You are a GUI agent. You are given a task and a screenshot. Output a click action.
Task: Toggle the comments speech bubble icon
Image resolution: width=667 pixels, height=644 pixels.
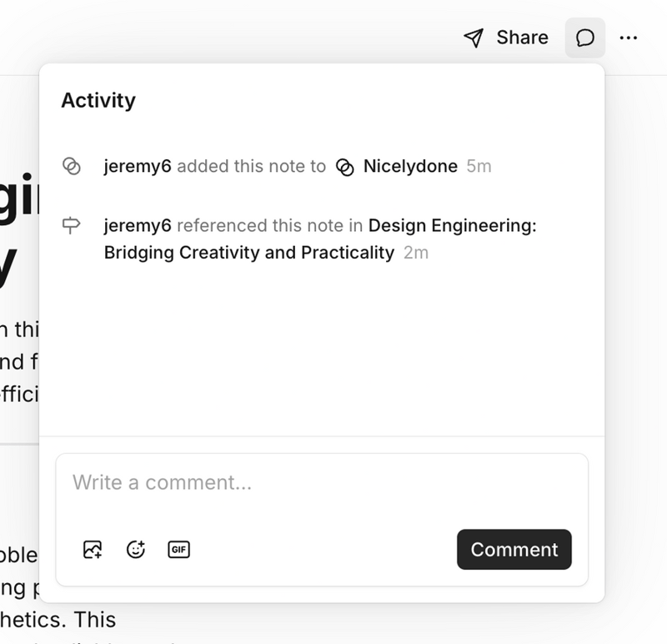[585, 38]
